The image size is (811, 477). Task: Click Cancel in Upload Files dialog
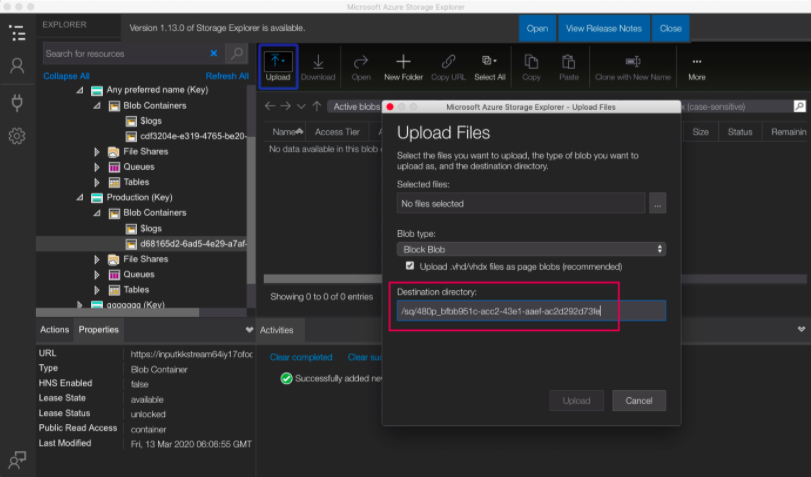coord(638,400)
